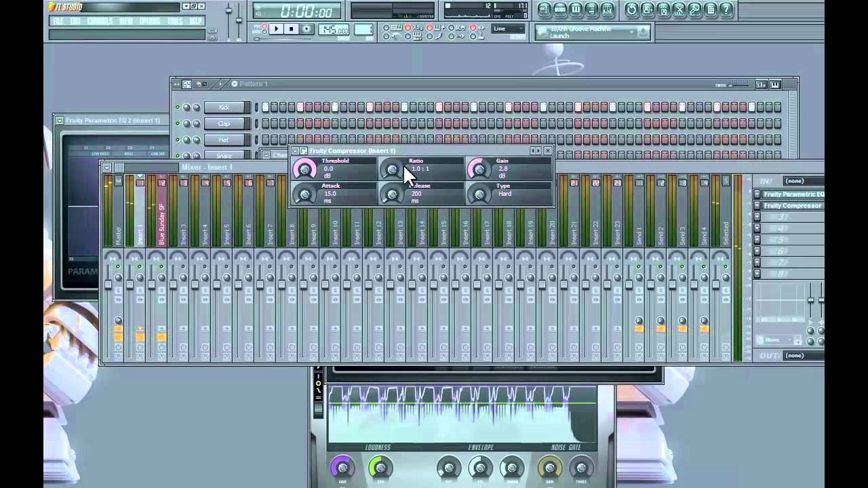Image resolution: width=868 pixels, height=488 pixels.
Task: Click the Type knob in Fruity Compressor
Action: click(x=479, y=195)
